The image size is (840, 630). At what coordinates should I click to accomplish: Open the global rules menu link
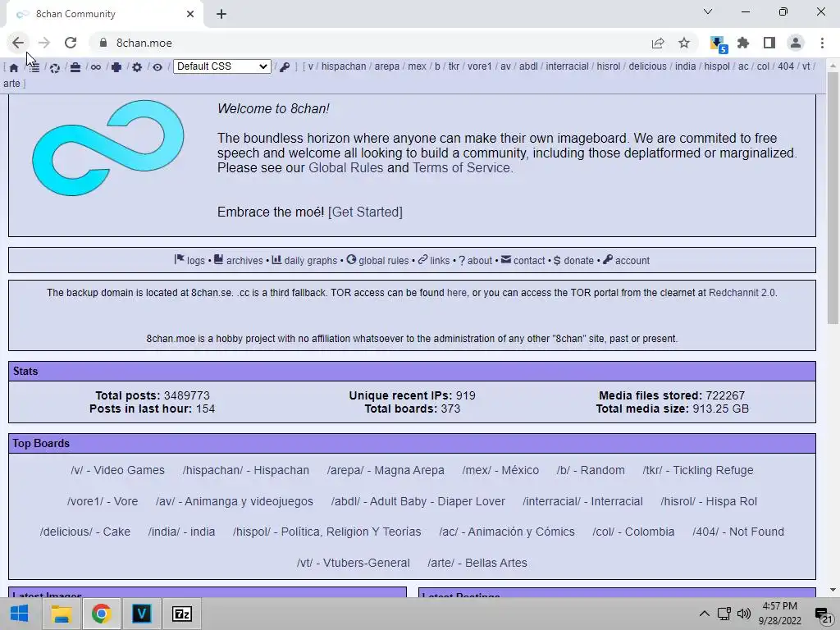click(377, 260)
